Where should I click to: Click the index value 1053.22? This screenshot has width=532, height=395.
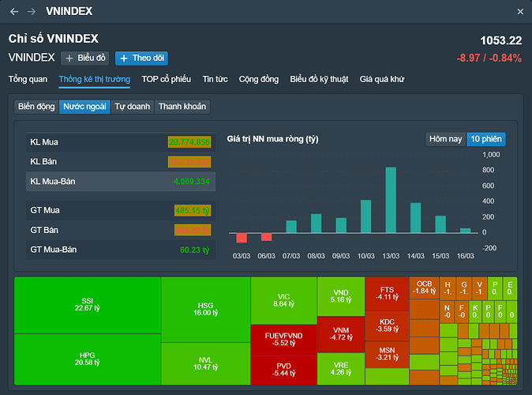tap(500, 41)
